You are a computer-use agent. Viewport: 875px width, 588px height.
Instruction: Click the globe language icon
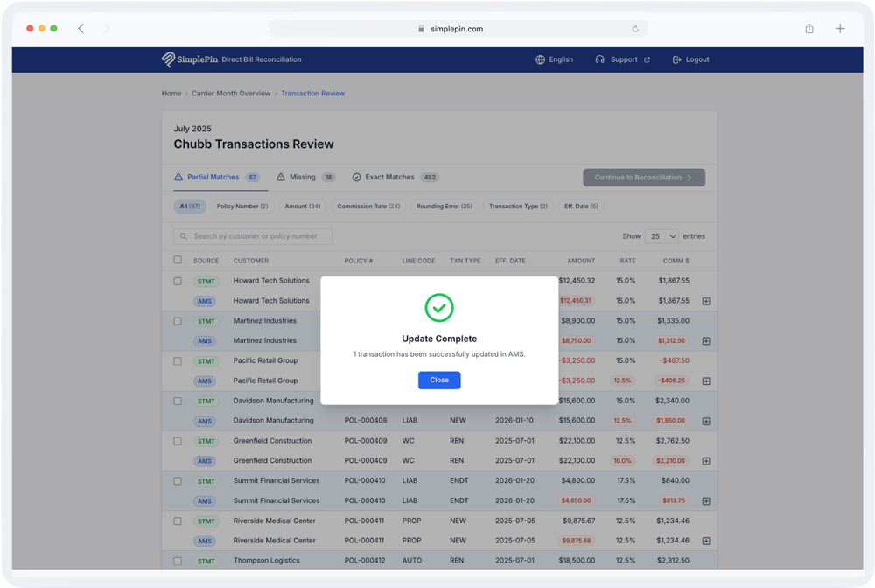click(x=540, y=59)
